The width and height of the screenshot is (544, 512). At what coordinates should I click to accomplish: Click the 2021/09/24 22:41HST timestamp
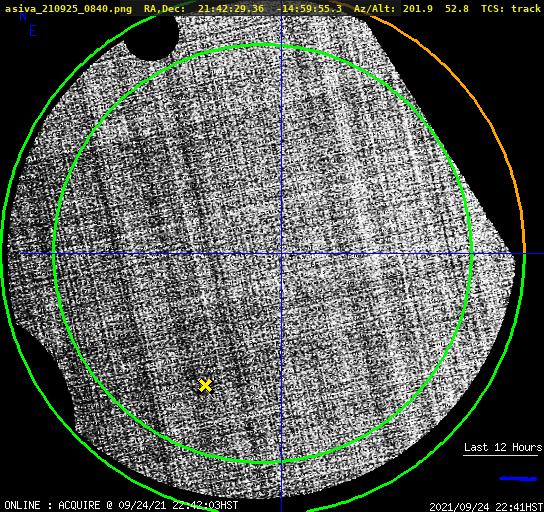(486, 507)
